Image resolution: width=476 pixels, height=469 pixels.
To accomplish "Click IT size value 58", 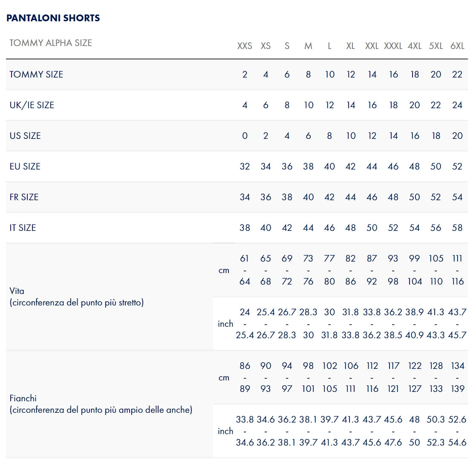I will coord(457,227).
